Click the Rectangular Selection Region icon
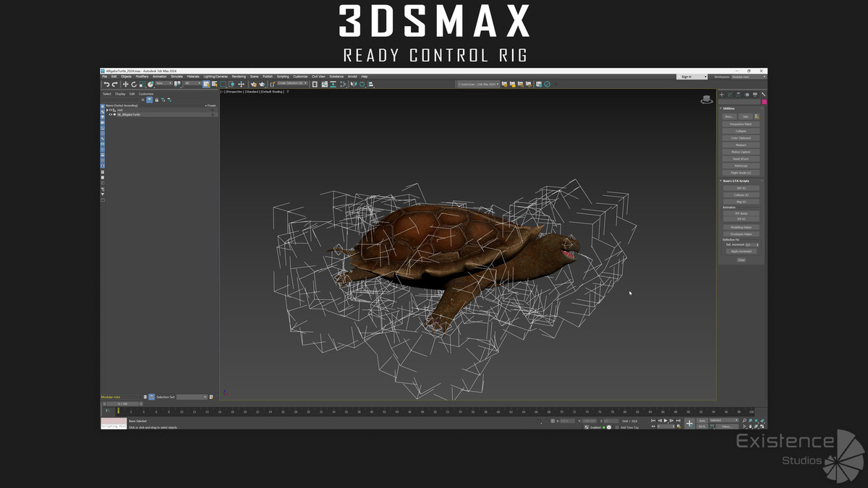Image resolution: width=868 pixels, height=488 pixels. click(x=223, y=84)
